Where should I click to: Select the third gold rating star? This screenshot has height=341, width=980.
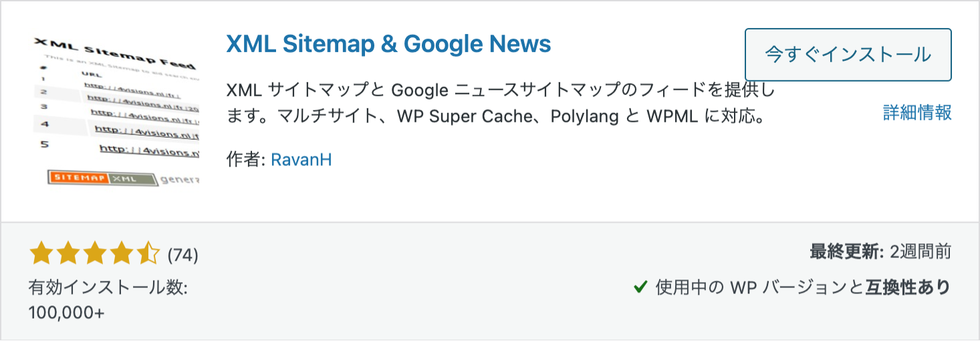pyautogui.click(x=95, y=254)
